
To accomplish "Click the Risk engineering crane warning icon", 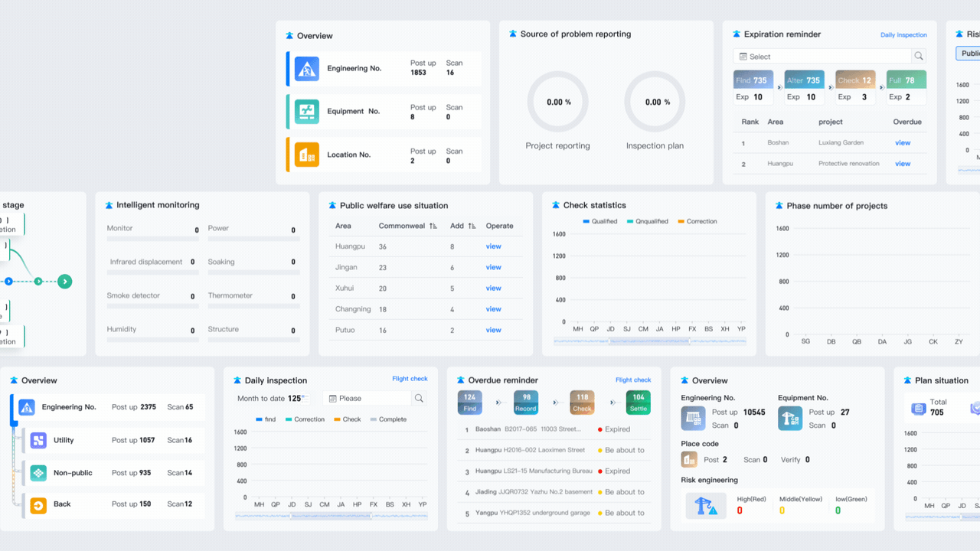I will (x=706, y=505).
